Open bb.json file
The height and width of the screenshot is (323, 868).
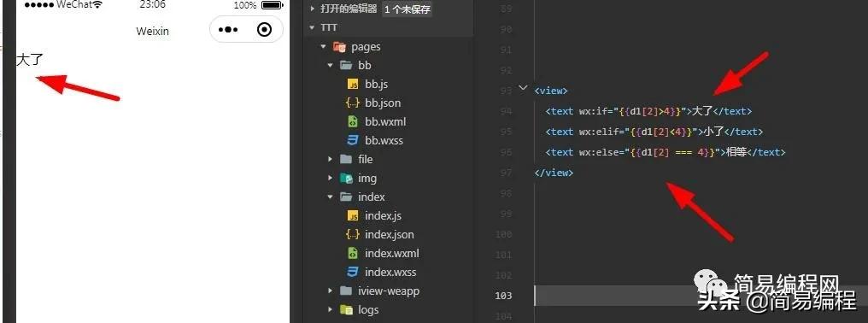click(x=383, y=103)
